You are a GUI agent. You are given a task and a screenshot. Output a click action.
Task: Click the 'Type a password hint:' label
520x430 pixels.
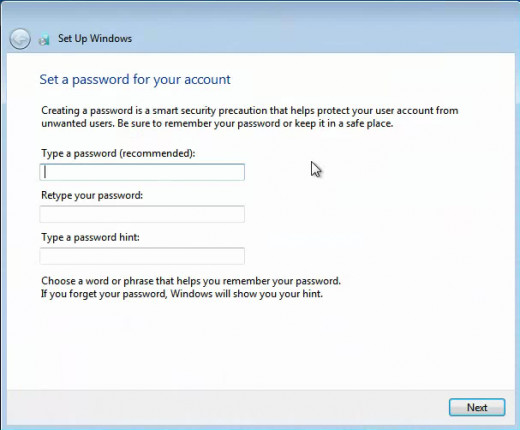point(90,237)
